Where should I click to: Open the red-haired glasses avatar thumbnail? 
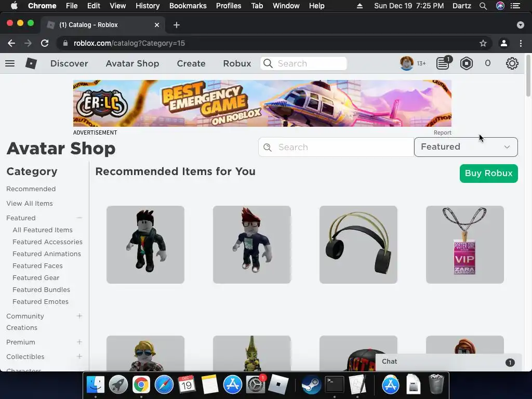tap(252, 245)
